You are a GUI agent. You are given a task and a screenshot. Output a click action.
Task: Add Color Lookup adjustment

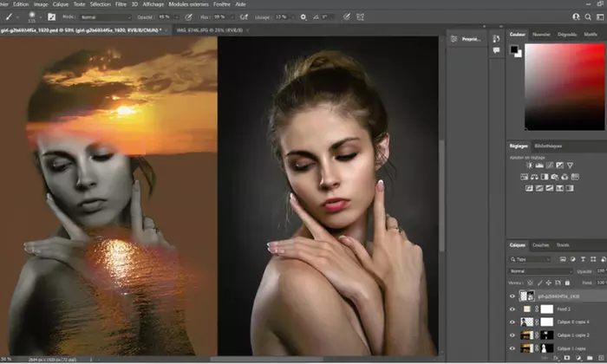pyautogui.click(x=575, y=177)
